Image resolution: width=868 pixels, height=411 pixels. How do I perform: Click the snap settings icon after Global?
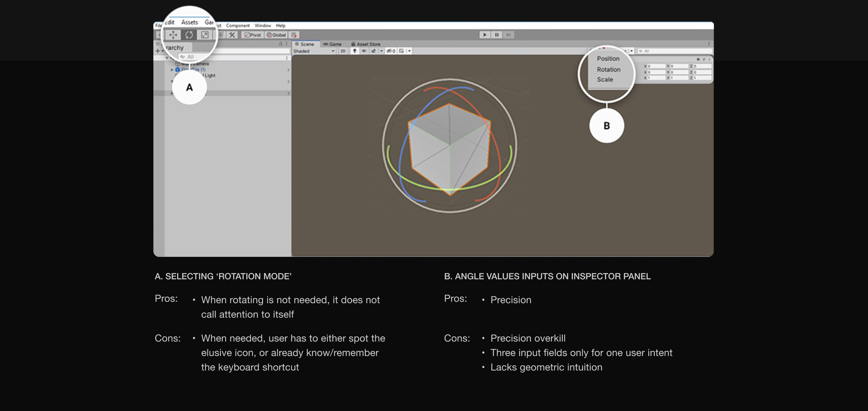294,35
